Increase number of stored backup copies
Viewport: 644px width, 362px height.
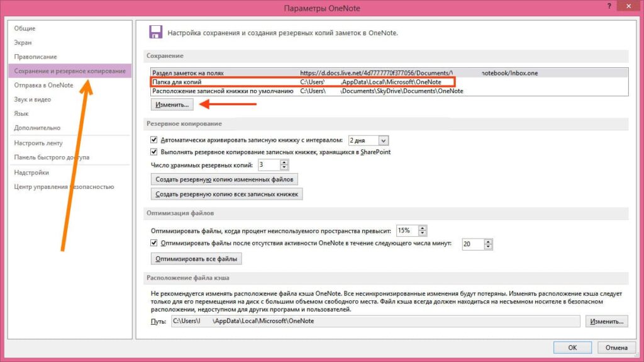pos(284,162)
